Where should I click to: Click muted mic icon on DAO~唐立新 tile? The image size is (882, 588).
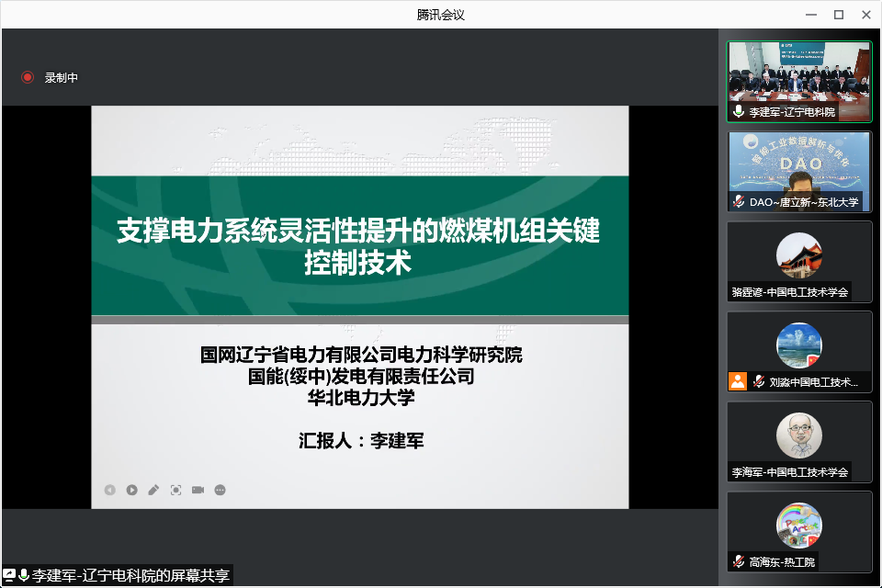(x=738, y=201)
